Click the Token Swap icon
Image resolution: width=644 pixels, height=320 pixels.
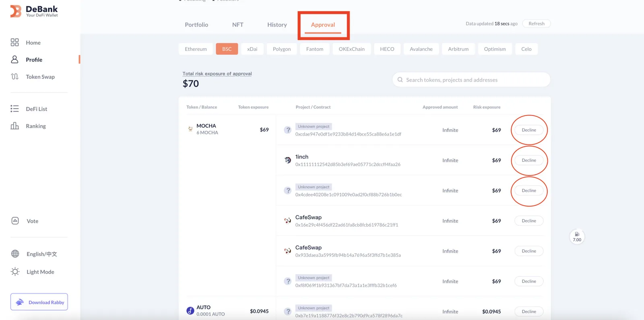coord(15,76)
